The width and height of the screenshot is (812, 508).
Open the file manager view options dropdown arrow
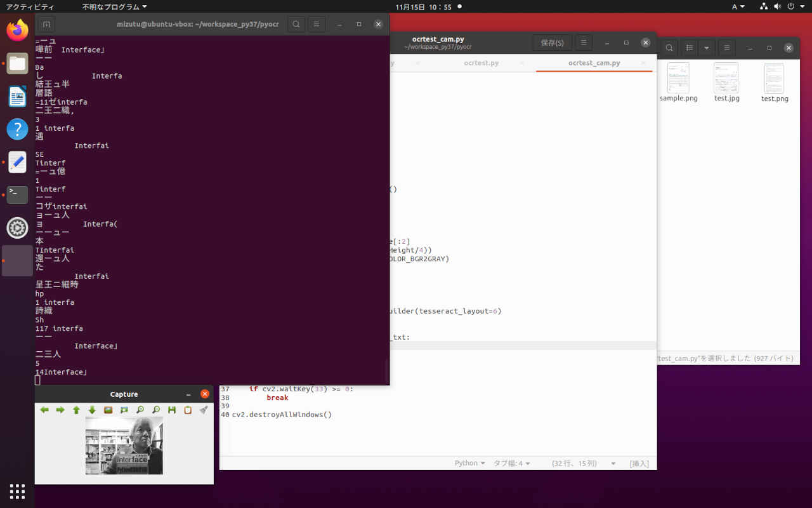(x=707, y=48)
